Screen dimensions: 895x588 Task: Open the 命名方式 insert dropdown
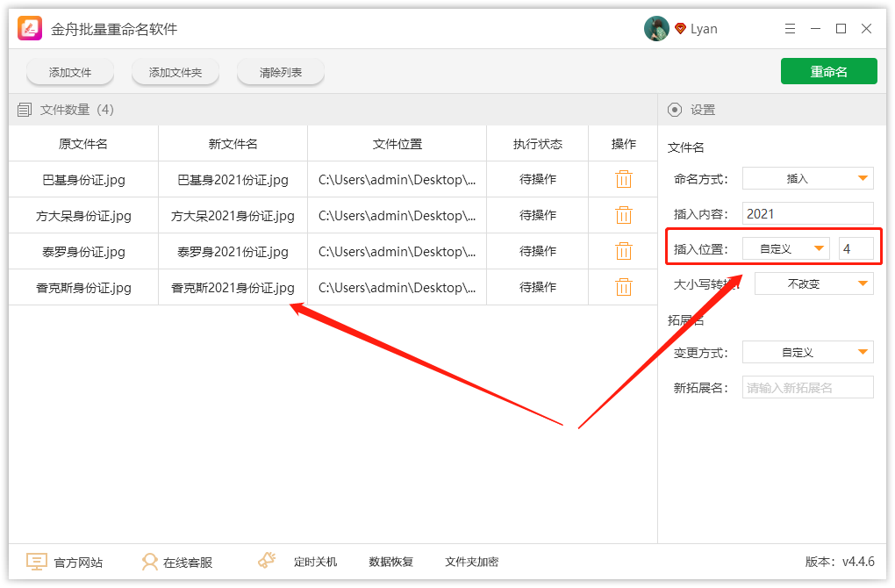[x=806, y=177]
